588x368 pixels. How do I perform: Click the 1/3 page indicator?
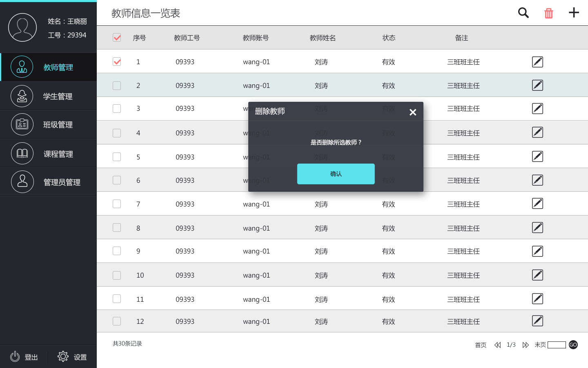[511, 345]
